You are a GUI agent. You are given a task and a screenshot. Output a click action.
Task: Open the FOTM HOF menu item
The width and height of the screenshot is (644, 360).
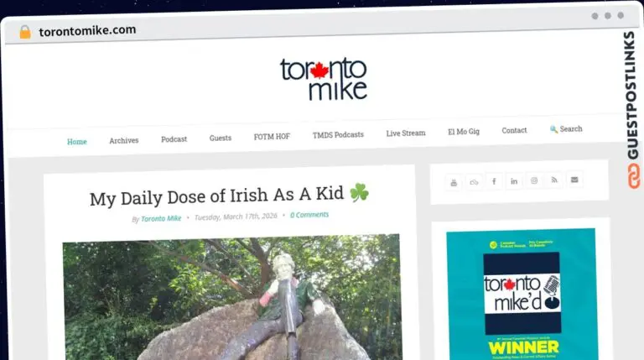point(272,136)
